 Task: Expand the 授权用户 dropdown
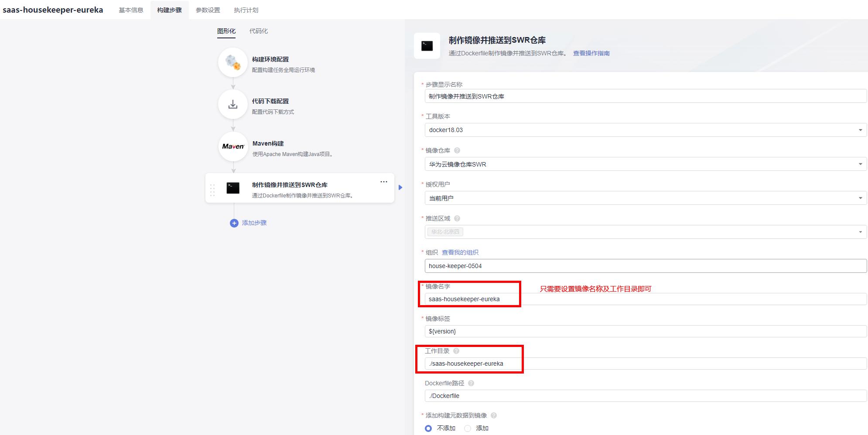point(861,198)
